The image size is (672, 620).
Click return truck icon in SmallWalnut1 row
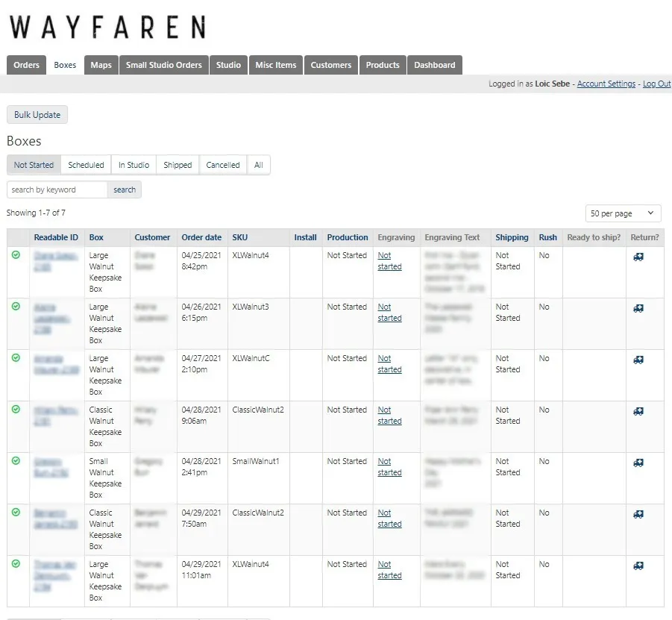pos(638,463)
